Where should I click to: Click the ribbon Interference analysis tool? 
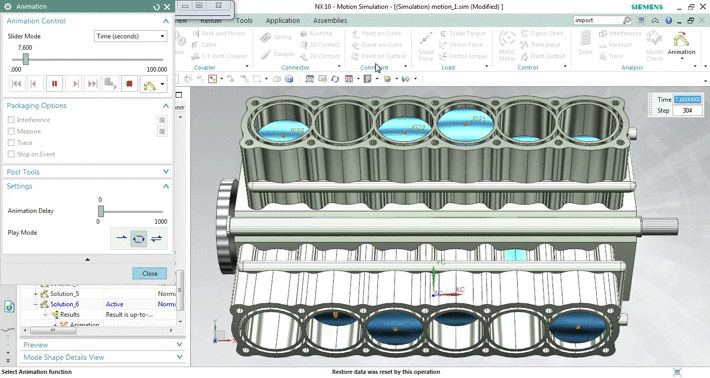[x=620, y=33]
